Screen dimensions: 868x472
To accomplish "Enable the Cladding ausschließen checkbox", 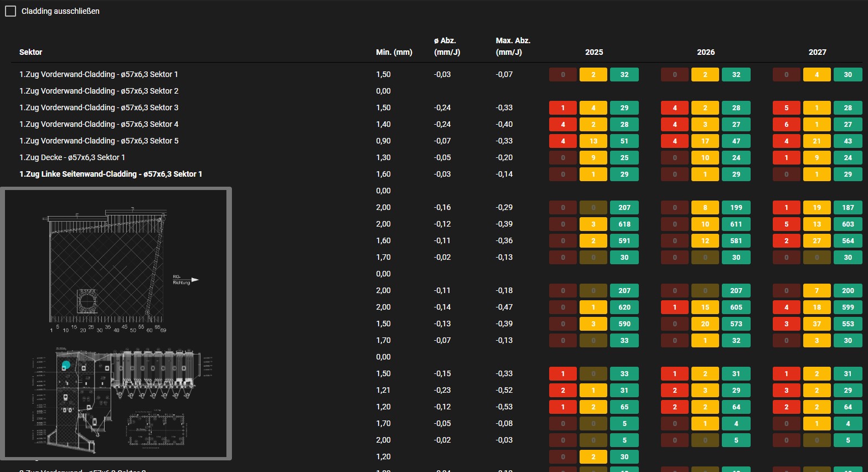I will (x=11, y=11).
